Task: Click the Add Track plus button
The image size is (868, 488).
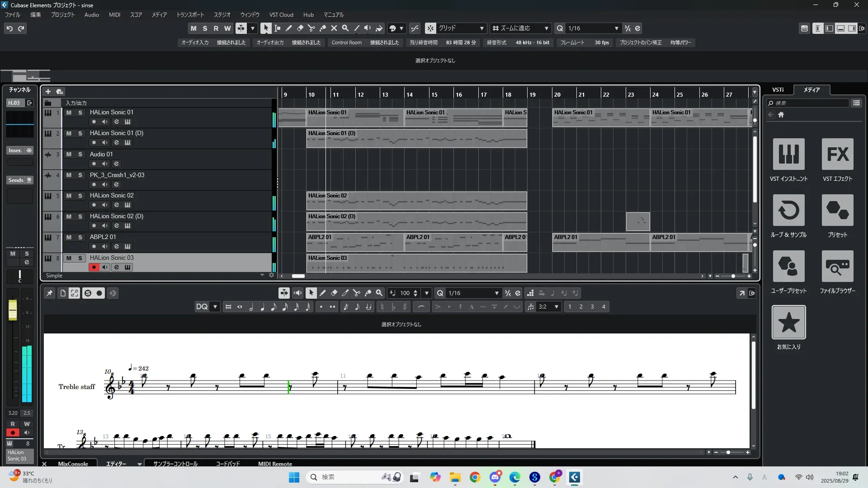Action: tap(48, 91)
